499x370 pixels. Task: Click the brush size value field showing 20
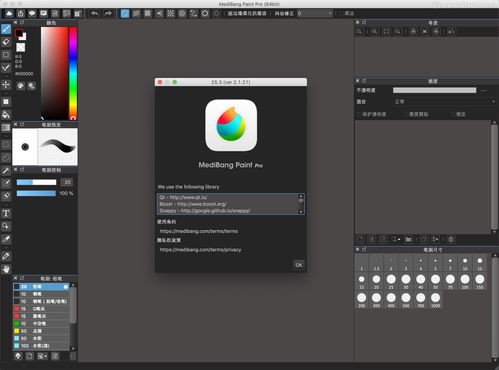pos(67,182)
